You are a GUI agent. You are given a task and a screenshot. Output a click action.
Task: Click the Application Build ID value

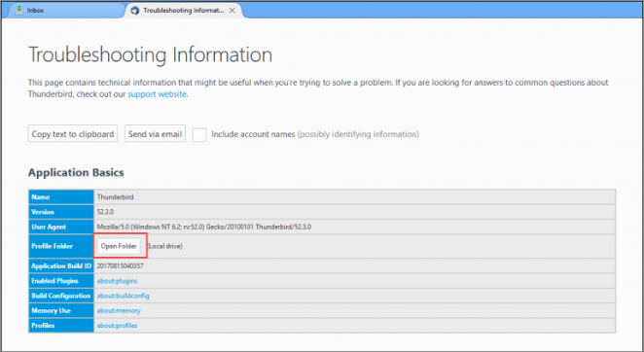click(x=120, y=265)
